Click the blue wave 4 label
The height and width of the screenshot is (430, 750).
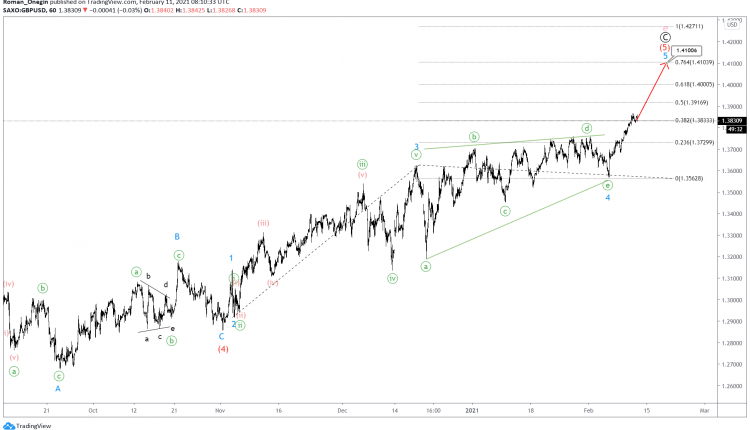point(607,198)
